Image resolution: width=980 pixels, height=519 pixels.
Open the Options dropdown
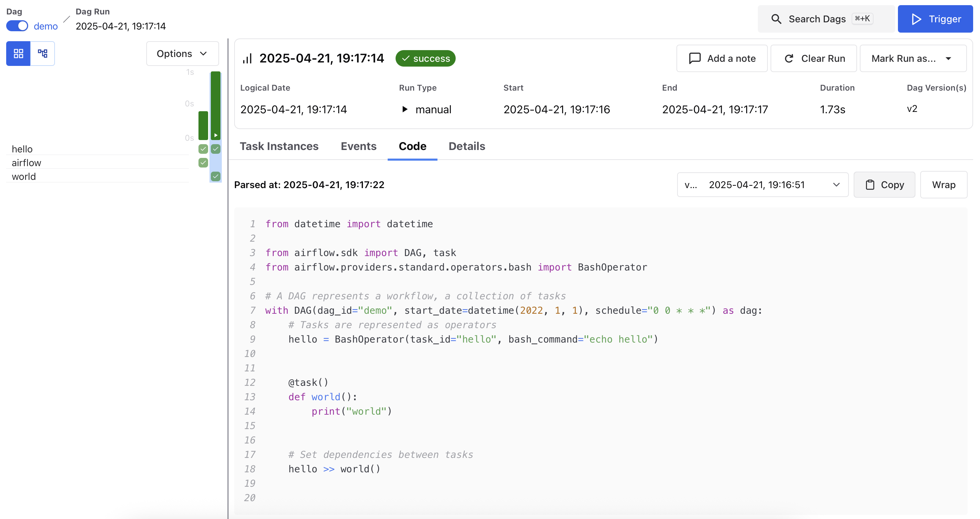(182, 53)
